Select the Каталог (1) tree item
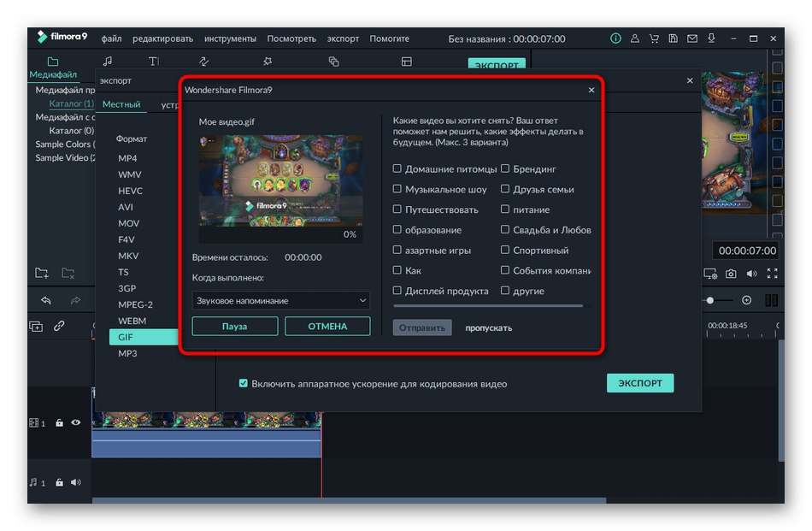 72,103
